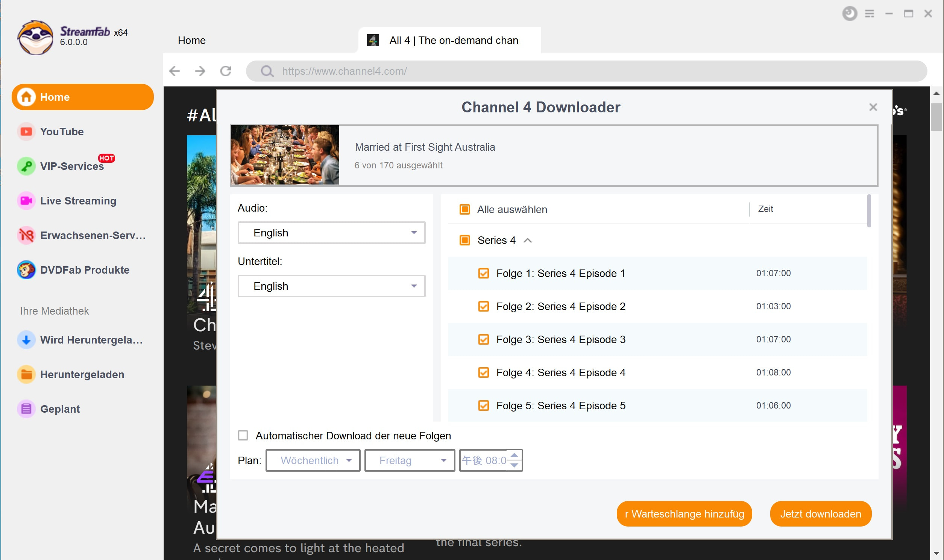The width and height of the screenshot is (944, 560).
Task: Click the Married at First Sight thumbnail
Action: tap(285, 155)
